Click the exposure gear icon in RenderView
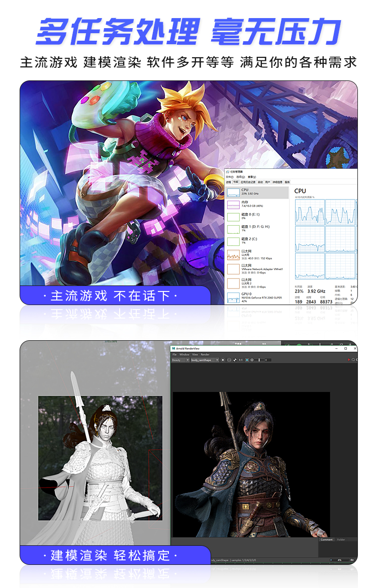Image resolution: width=377 pixels, height=588 pixels. [252, 360]
